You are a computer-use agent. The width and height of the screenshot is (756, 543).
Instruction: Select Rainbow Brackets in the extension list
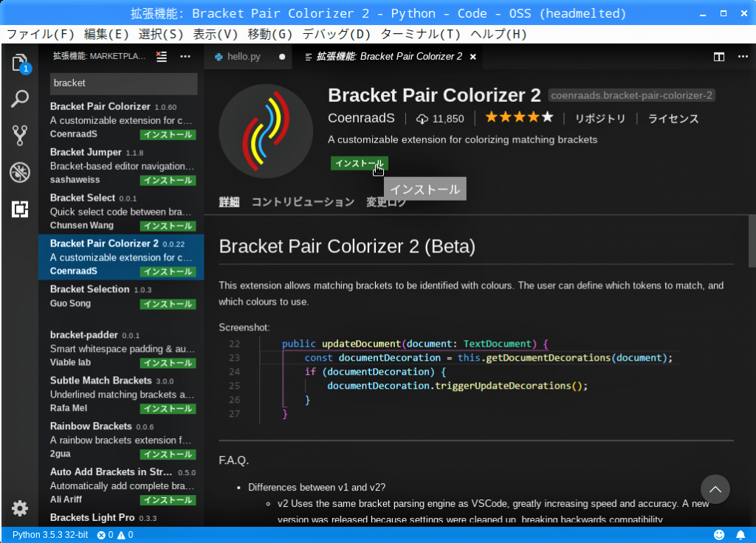[x=121, y=440]
